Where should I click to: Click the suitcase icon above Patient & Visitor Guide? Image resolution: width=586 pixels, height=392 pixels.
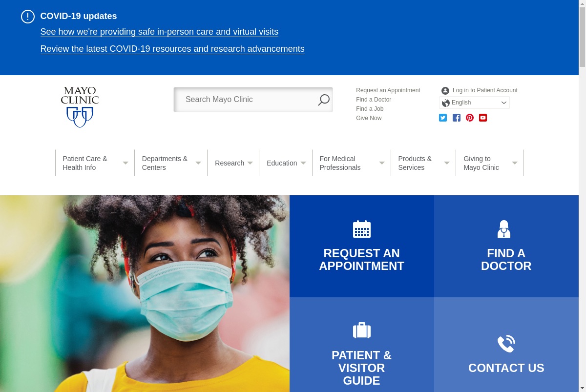(x=362, y=330)
